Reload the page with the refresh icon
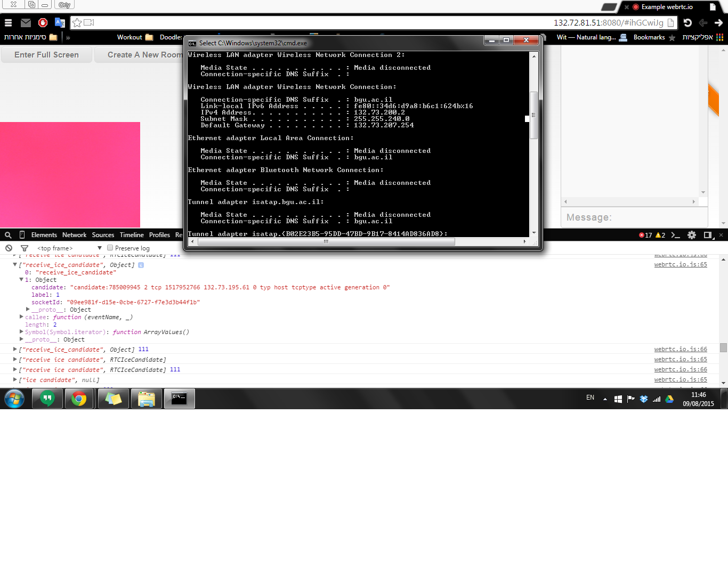The height and width of the screenshot is (568, 728). (x=687, y=22)
